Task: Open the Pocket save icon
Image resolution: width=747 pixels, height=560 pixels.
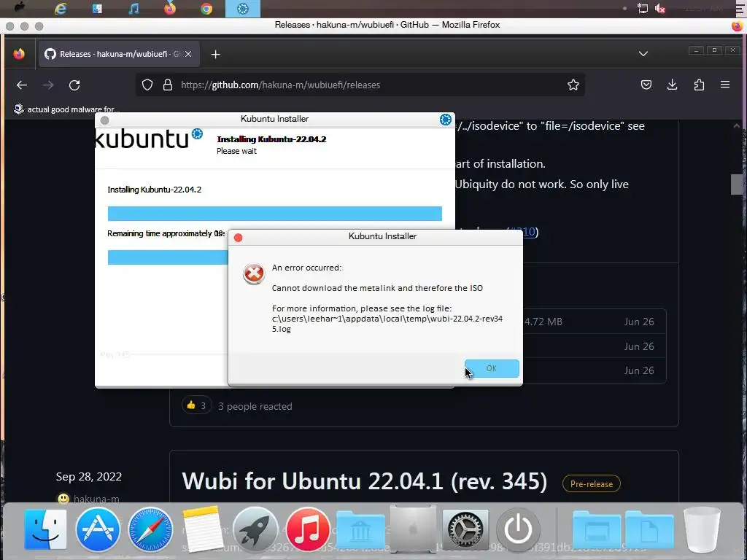Action: (x=646, y=85)
